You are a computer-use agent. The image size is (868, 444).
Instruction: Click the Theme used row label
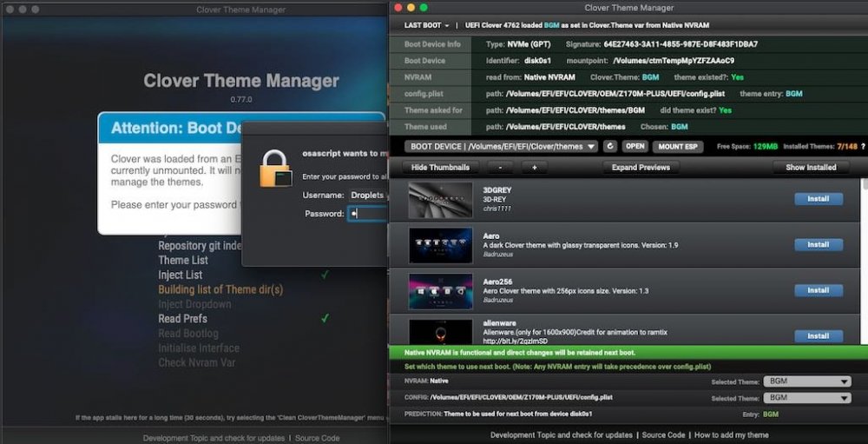(x=425, y=127)
